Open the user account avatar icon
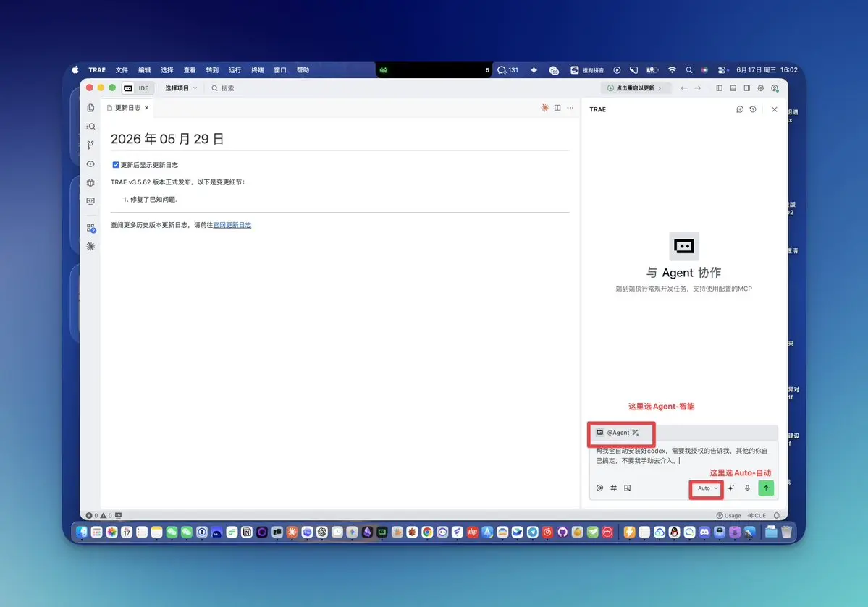The image size is (868, 607). click(x=775, y=88)
